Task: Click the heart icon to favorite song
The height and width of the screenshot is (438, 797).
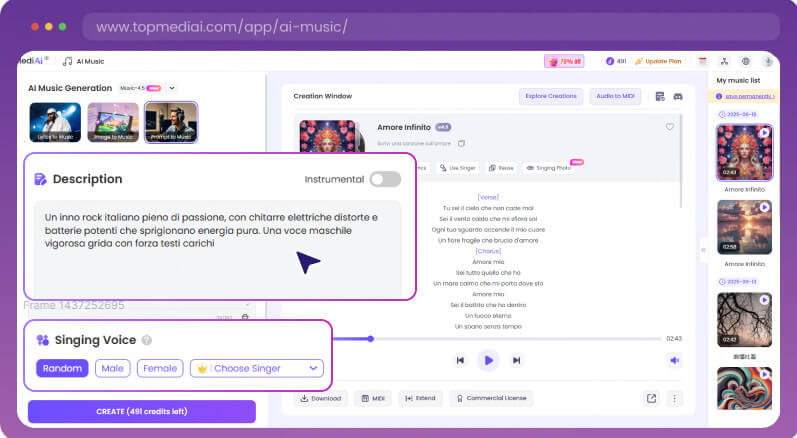Action: tap(670, 127)
